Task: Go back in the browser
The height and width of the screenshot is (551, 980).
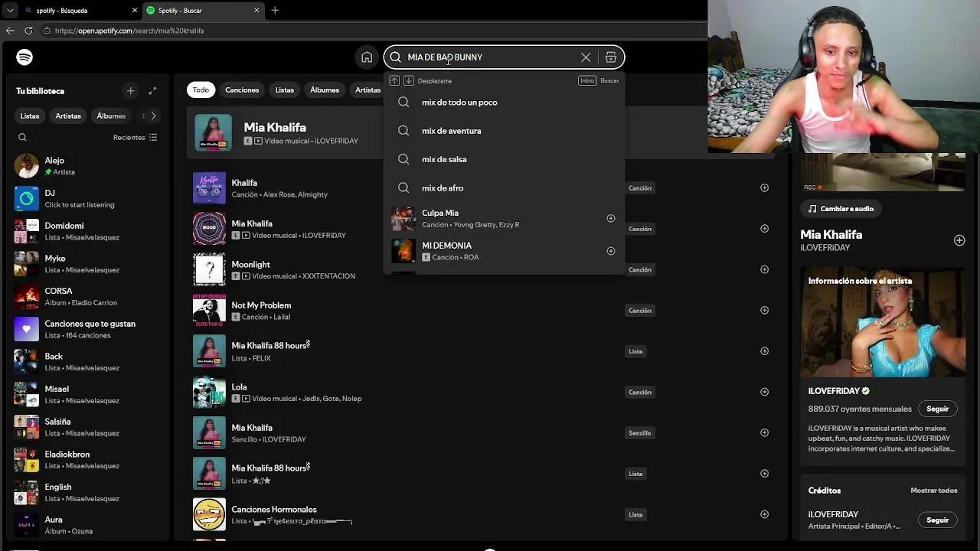Action: pos(10,31)
